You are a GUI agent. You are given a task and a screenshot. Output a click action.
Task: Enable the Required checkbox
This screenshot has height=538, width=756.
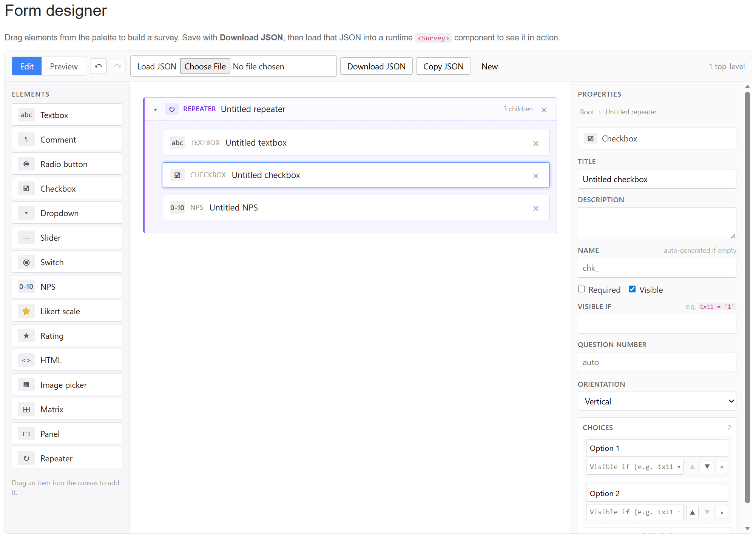pyautogui.click(x=582, y=289)
